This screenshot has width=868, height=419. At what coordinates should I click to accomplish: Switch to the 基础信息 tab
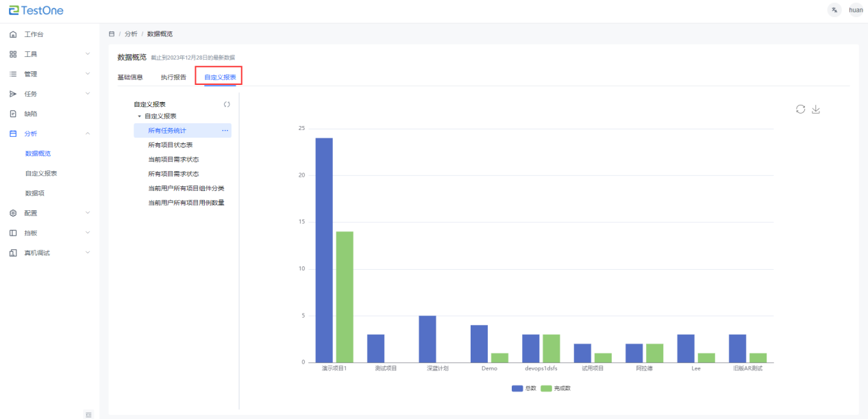coord(130,77)
